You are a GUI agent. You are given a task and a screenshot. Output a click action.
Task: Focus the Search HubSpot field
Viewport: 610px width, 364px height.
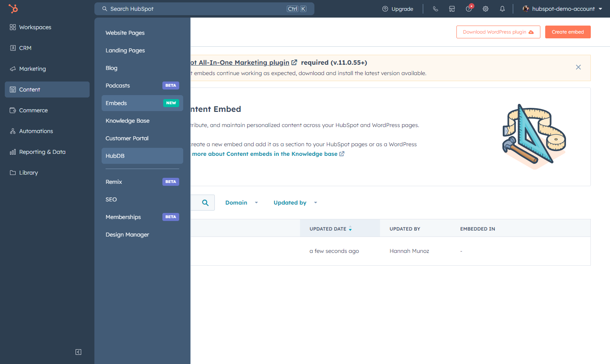pos(204,9)
